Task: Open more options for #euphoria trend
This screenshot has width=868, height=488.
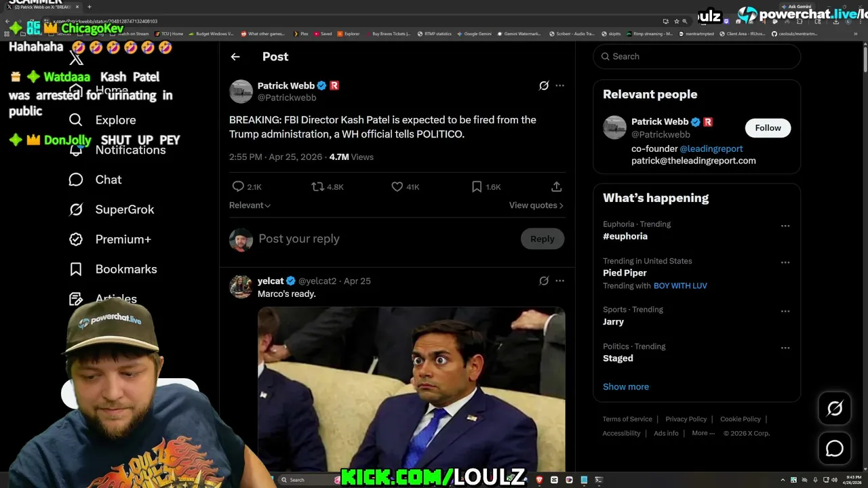Action: [785, 226]
